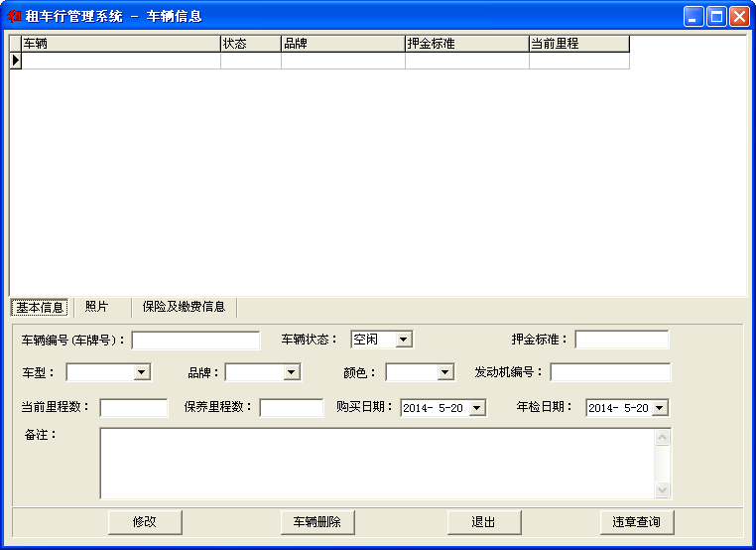The image size is (756, 550).
Task: Focus the 发动机编号 text field
Action: pyautogui.click(x=610, y=372)
